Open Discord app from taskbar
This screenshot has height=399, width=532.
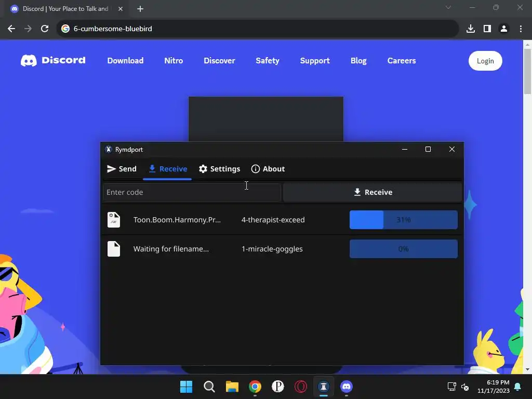(x=347, y=387)
